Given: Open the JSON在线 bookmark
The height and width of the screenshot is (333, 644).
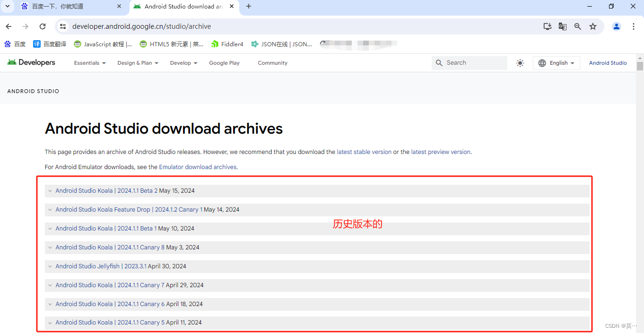Looking at the screenshot, I should coord(281,44).
